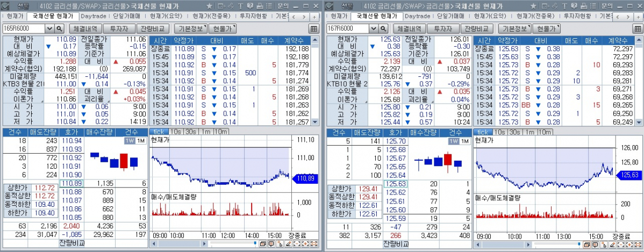644x252 pixels.
Task: Toggle chart tooltip bubble icon under 165R6000 chart
Action: pos(271,243)
